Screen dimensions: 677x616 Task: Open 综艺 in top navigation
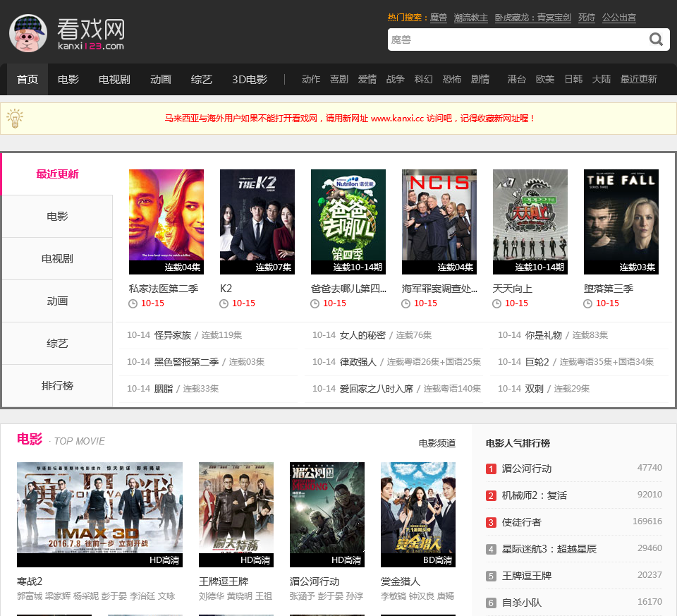coord(202,80)
